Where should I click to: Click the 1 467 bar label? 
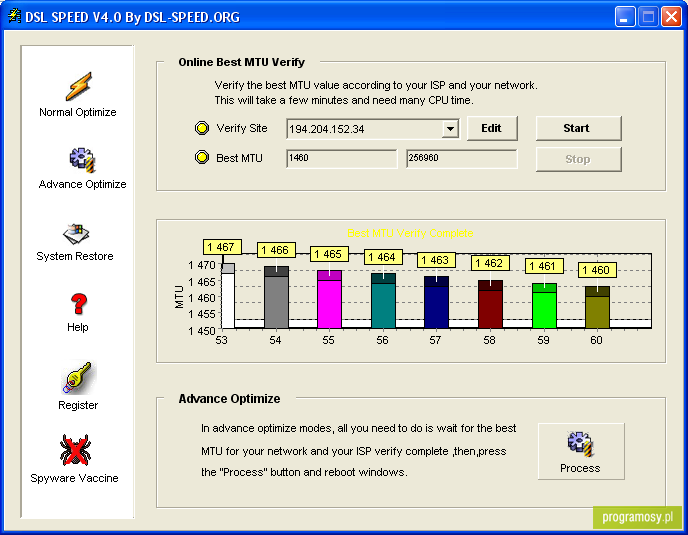(222, 247)
